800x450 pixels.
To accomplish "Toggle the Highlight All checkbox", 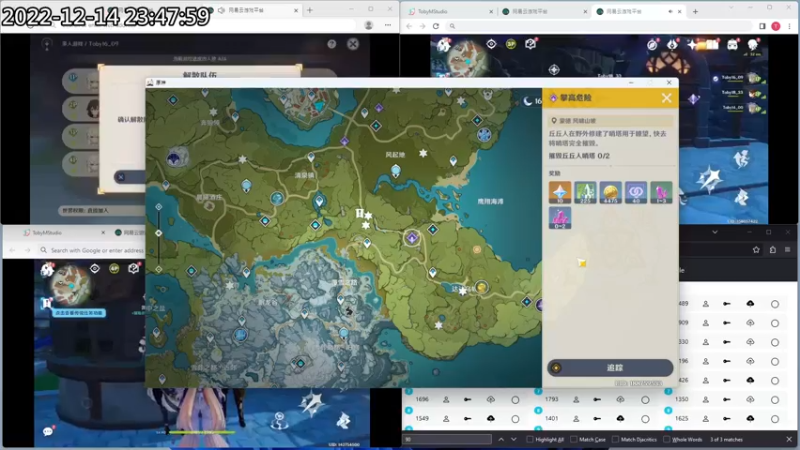I will [x=530, y=439].
